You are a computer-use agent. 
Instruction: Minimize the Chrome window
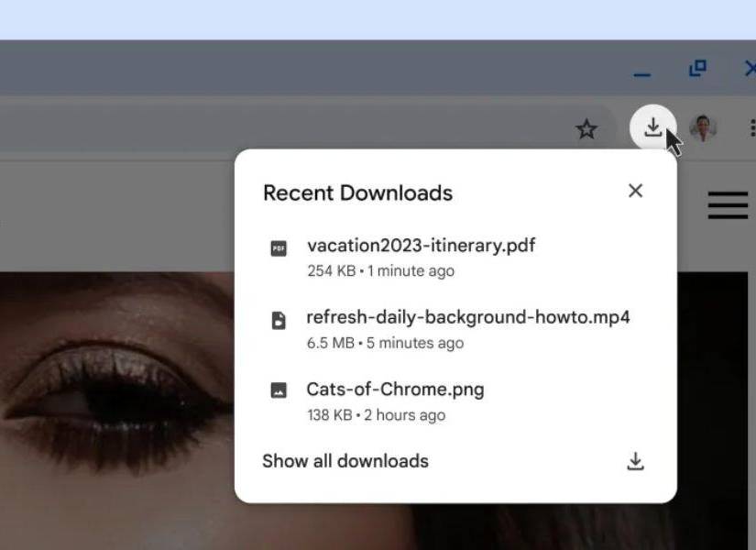(x=642, y=71)
